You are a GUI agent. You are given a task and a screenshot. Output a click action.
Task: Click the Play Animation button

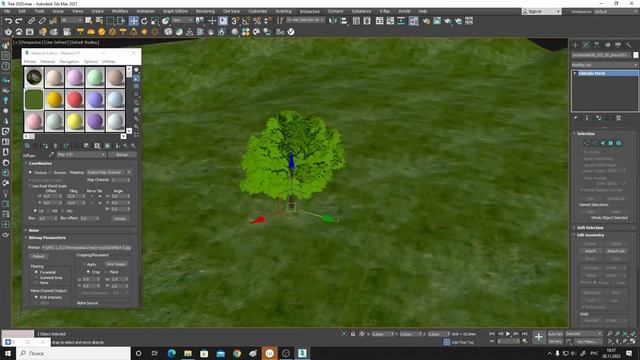click(x=508, y=334)
